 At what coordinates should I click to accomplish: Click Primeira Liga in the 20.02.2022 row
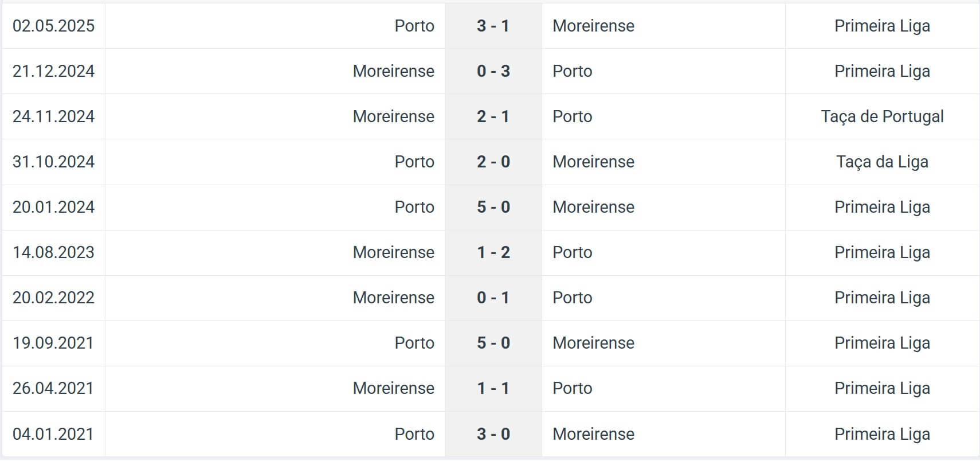point(882,298)
